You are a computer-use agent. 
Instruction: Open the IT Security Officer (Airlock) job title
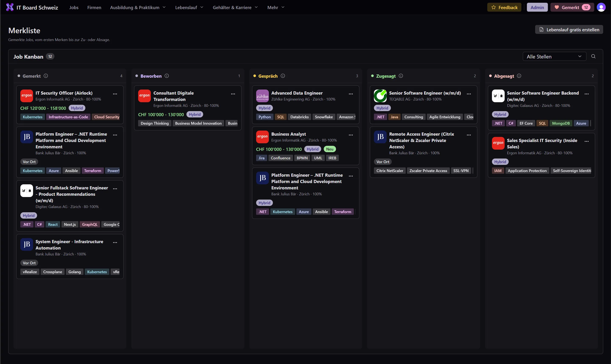(64, 93)
